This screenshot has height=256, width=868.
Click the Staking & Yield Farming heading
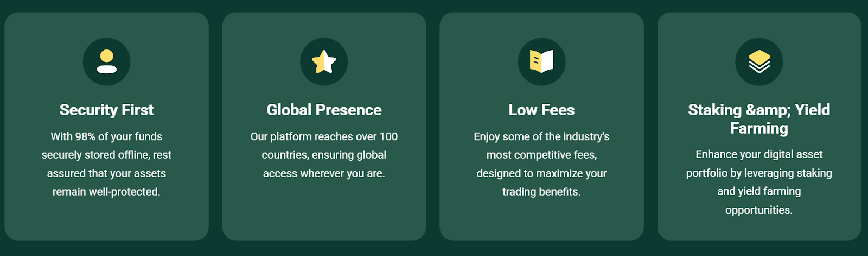(x=759, y=119)
